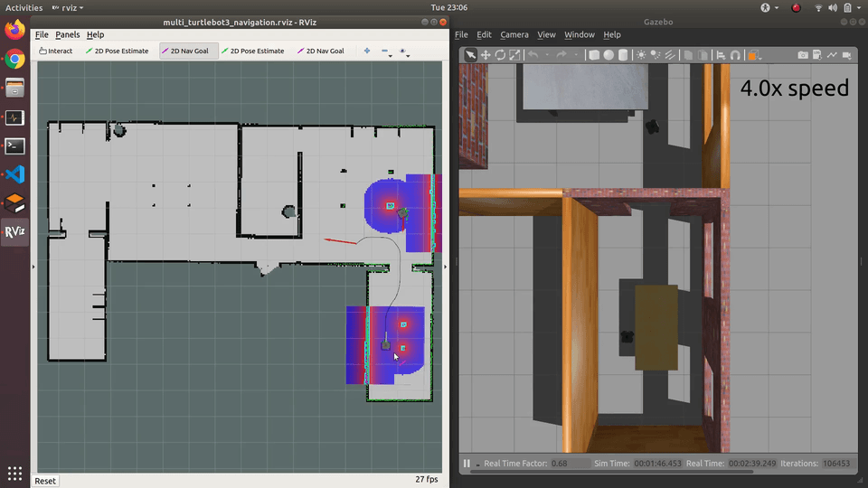This screenshot has height=488, width=868.
Task: Insert a cylinder shape in Gazebo
Action: 623,55
